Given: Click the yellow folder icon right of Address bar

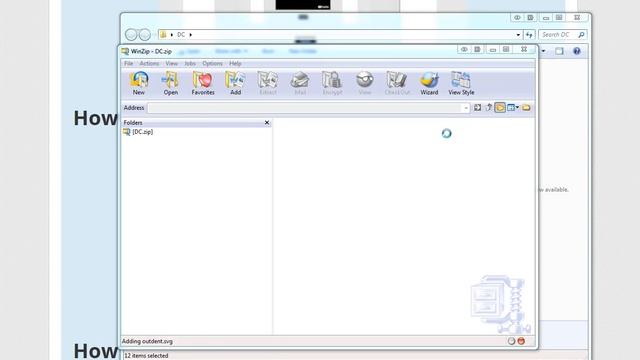Looking at the screenshot, I should (526, 108).
